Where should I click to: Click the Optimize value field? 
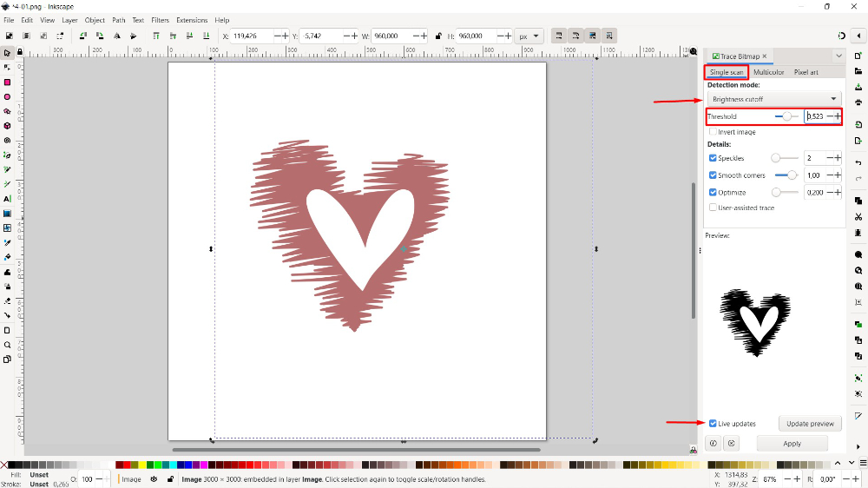pyautogui.click(x=815, y=192)
